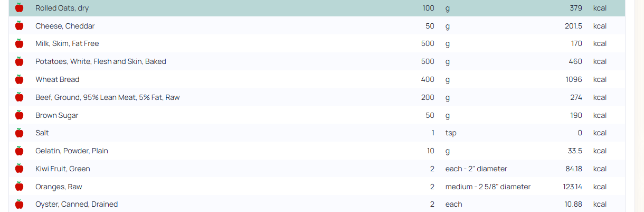Click the apple icon next to Brown Sugar

[20, 115]
